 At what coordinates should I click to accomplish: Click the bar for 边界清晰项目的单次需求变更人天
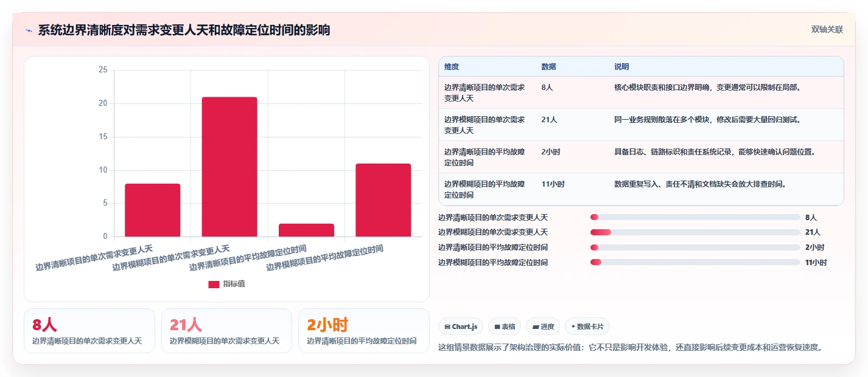pyautogui.click(x=153, y=210)
